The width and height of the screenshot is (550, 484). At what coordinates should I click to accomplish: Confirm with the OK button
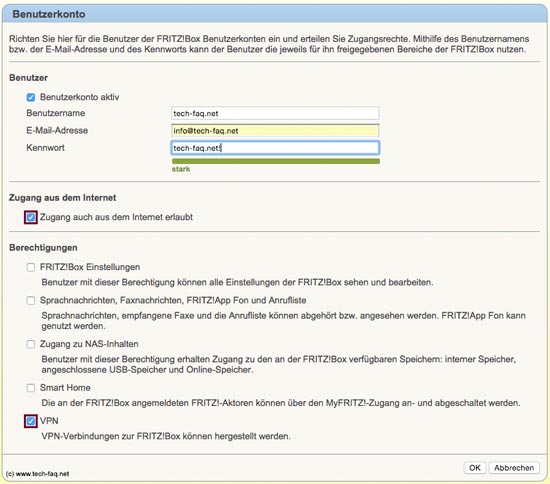pos(475,468)
